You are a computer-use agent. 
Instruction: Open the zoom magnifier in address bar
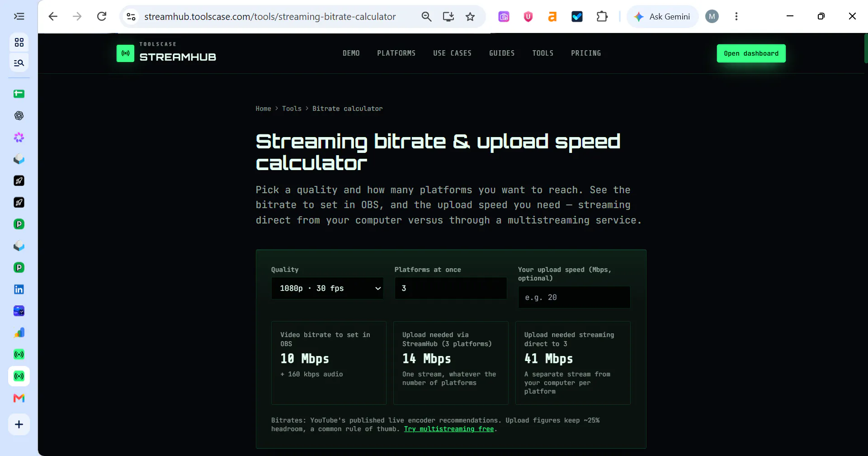pos(426,17)
